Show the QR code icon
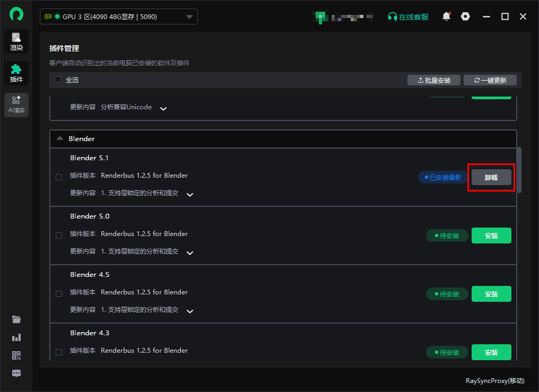 coord(16,355)
